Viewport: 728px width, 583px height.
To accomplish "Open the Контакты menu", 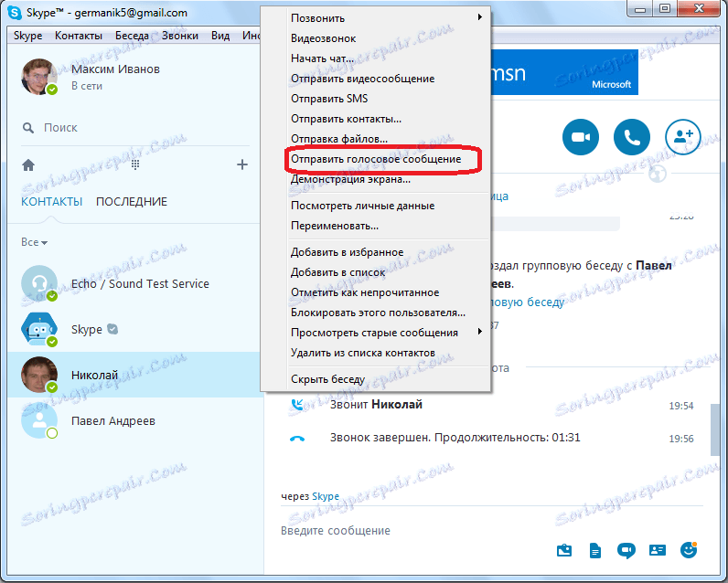I will coord(79,36).
